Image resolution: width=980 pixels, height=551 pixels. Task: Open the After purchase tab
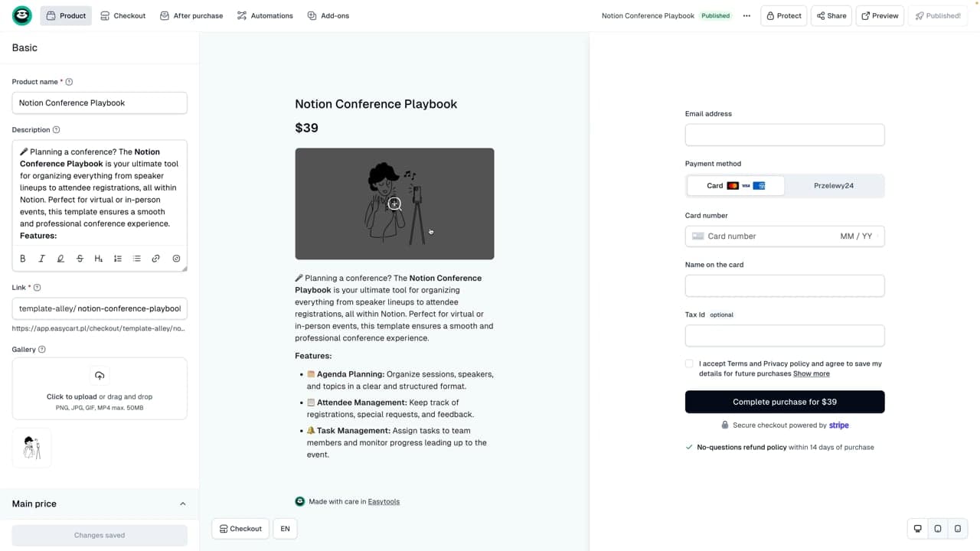coord(191,15)
